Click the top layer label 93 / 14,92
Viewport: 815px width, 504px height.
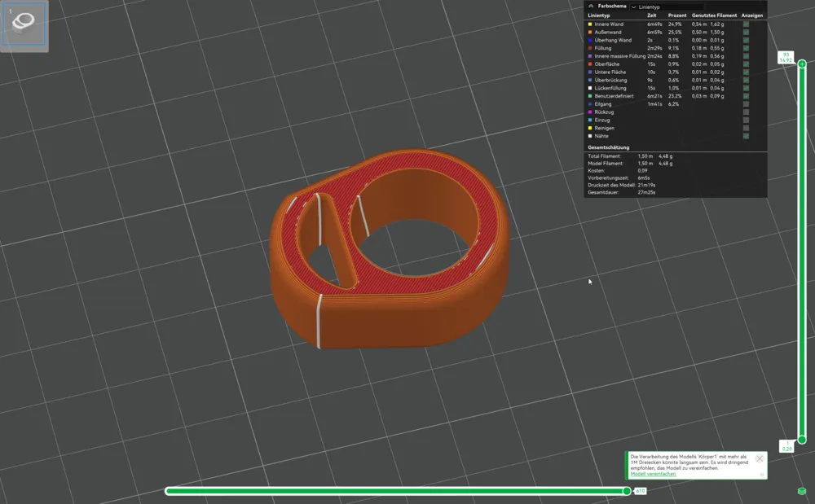[x=786, y=58]
